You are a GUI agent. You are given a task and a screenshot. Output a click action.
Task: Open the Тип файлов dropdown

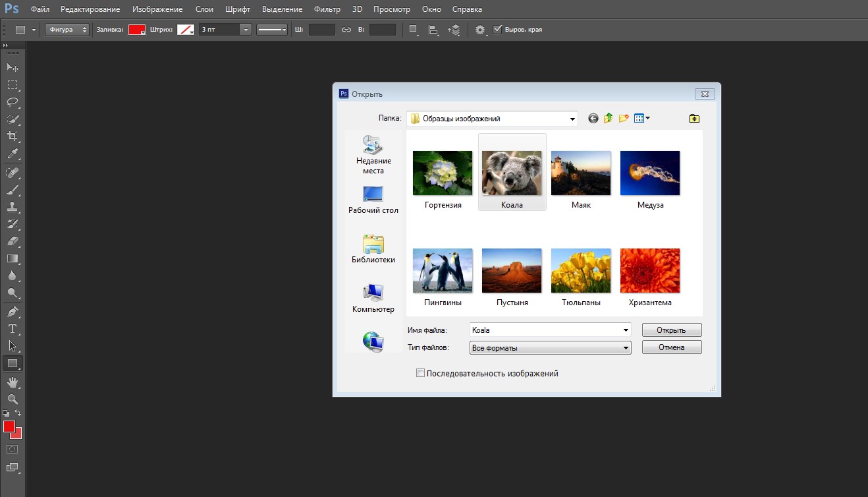tap(626, 347)
